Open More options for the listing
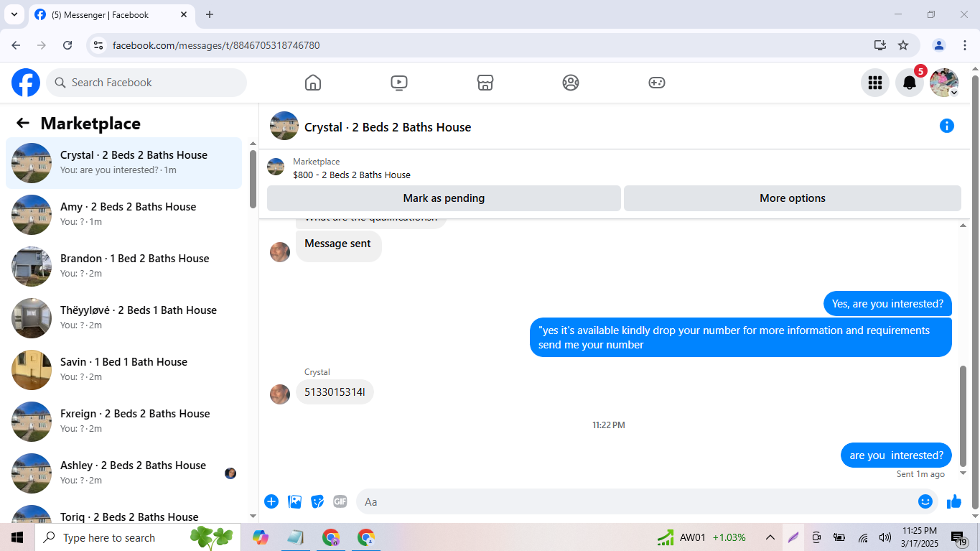 click(x=793, y=198)
